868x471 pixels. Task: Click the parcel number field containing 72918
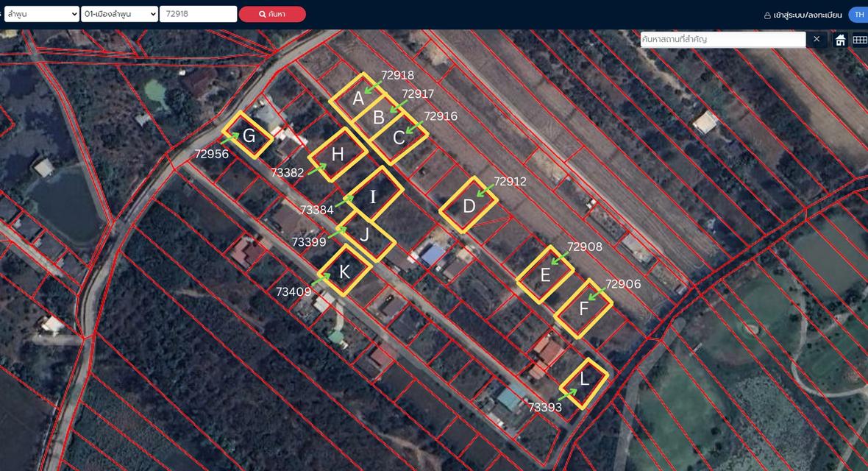[x=198, y=14]
